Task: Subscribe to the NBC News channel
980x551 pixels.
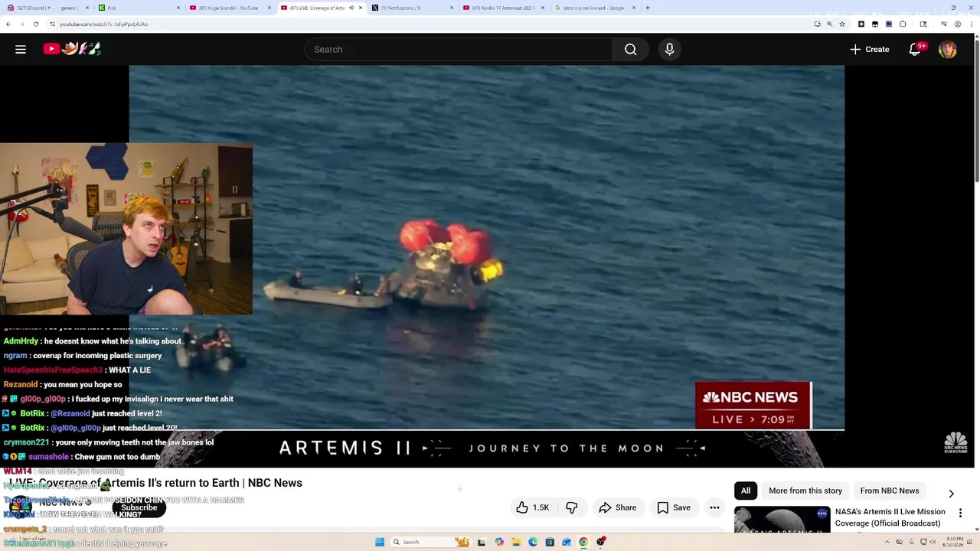Action: tap(139, 507)
